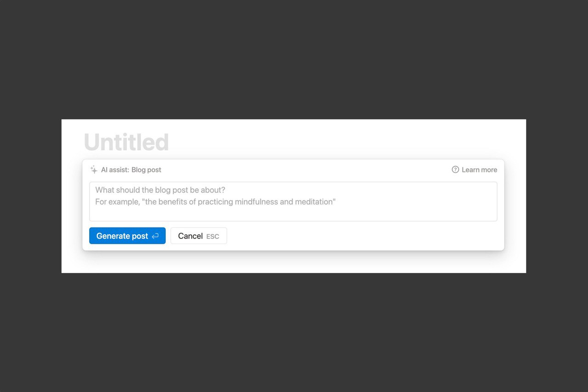Click the blank line in the prompt box

[x=293, y=213]
